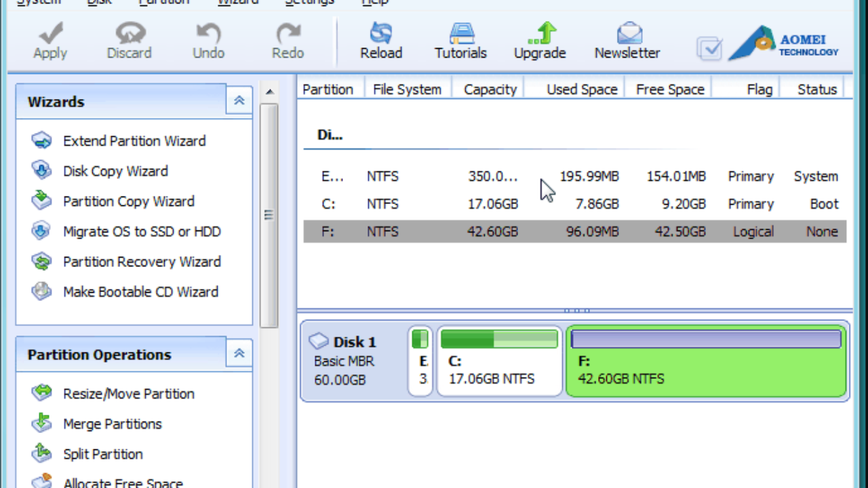The image size is (868, 488).
Task: Select the F: Logical partition row
Action: point(575,231)
